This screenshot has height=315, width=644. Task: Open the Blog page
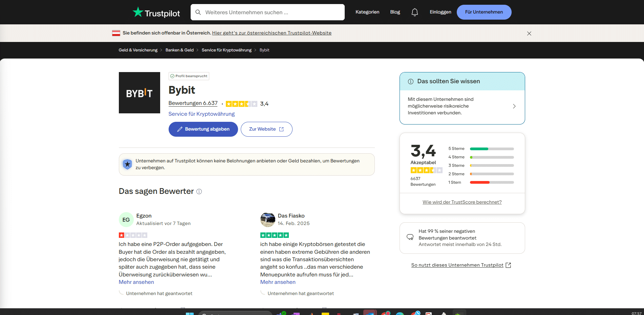tap(395, 12)
